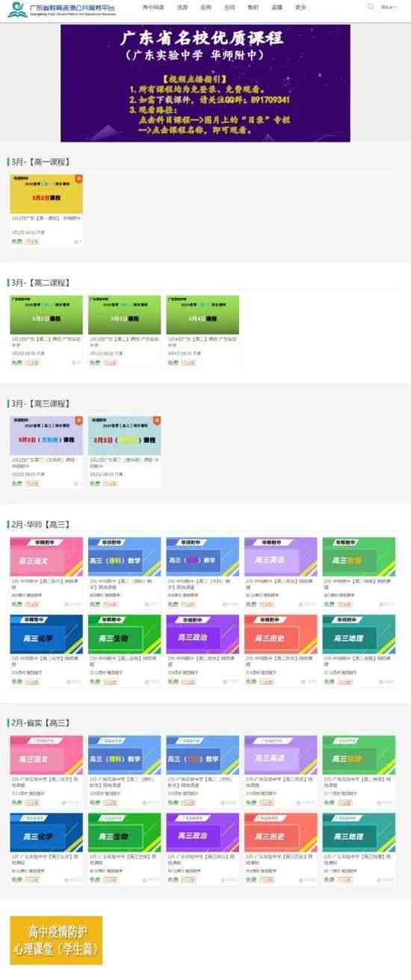Open the 直播 navigation item

tap(276, 7)
